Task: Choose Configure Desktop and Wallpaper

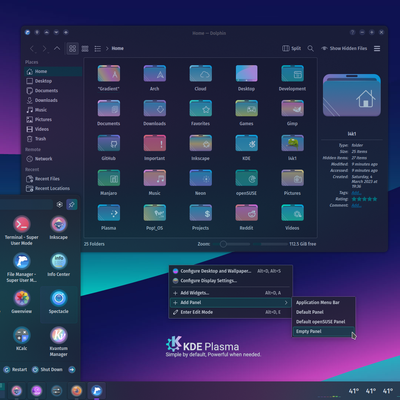Action: click(x=231, y=271)
